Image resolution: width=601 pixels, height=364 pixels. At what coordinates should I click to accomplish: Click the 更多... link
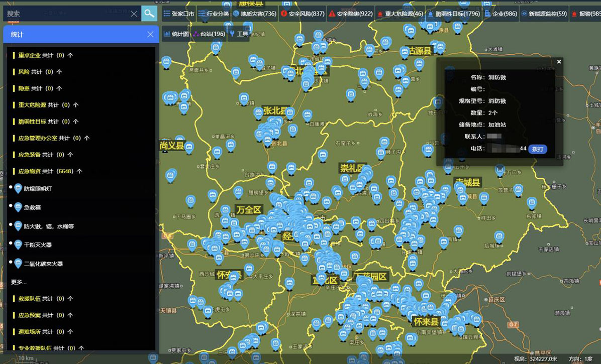[x=19, y=282]
